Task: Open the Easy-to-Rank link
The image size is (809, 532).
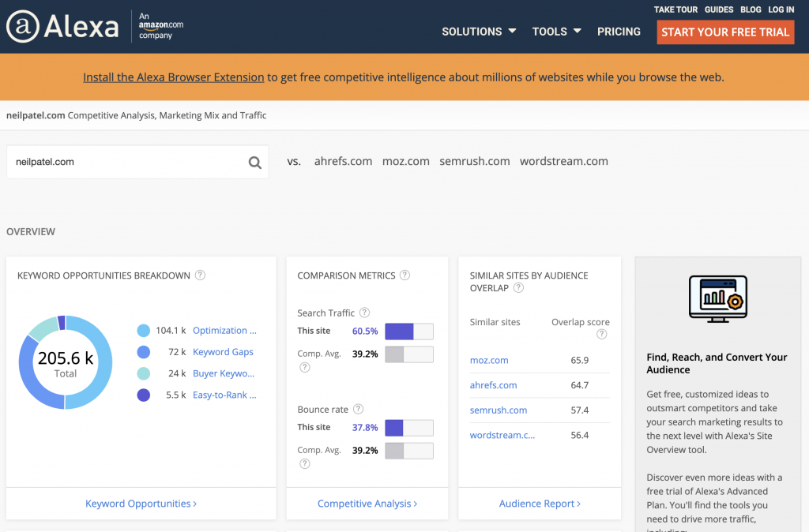Action: [x=224, y=395]
